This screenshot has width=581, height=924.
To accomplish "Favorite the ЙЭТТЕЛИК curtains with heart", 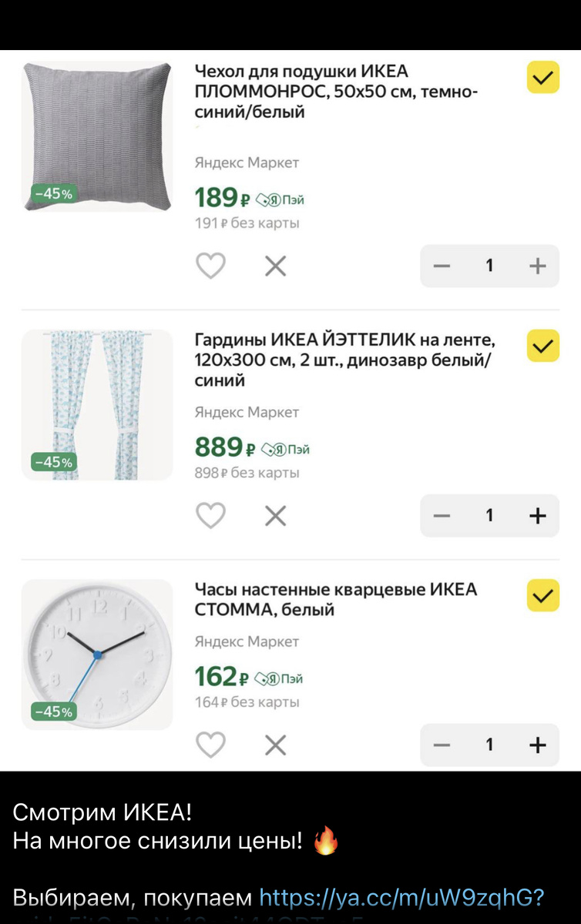I will (210, 515).
